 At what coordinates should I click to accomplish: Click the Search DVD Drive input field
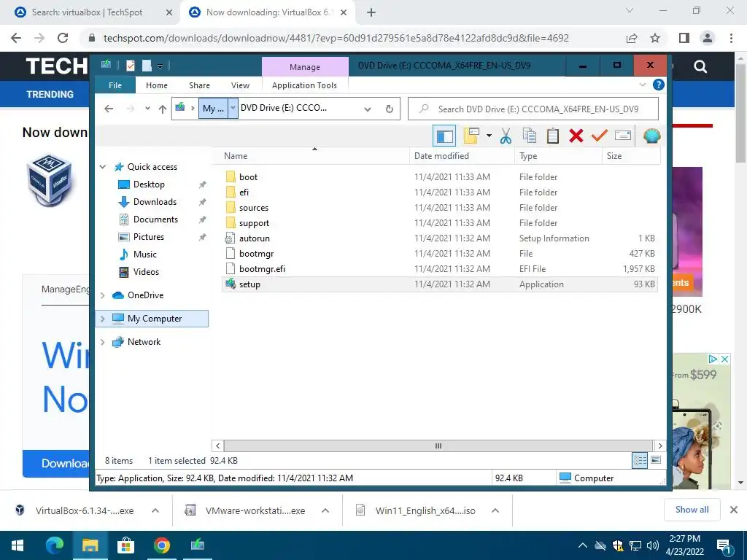click(x=533, y=109)
